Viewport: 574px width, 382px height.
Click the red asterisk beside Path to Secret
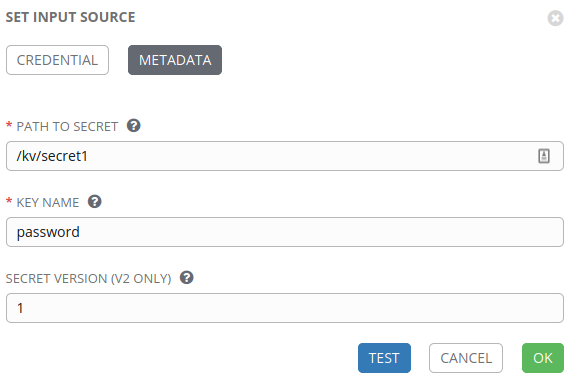click(9, 125)
